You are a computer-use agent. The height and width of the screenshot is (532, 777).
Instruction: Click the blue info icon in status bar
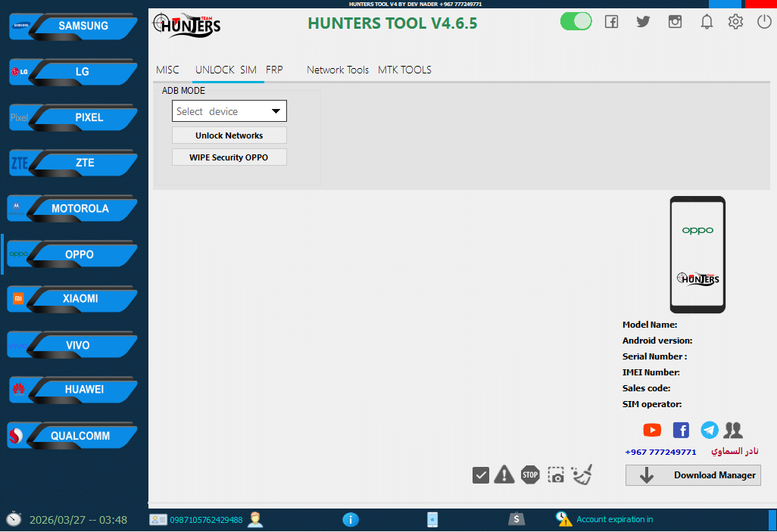pos(350,519)
